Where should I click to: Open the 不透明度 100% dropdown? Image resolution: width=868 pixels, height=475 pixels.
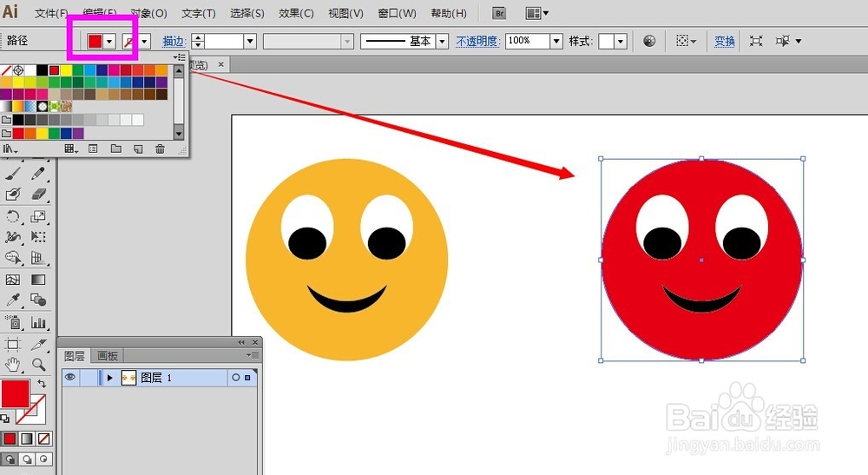click(556, 41)
